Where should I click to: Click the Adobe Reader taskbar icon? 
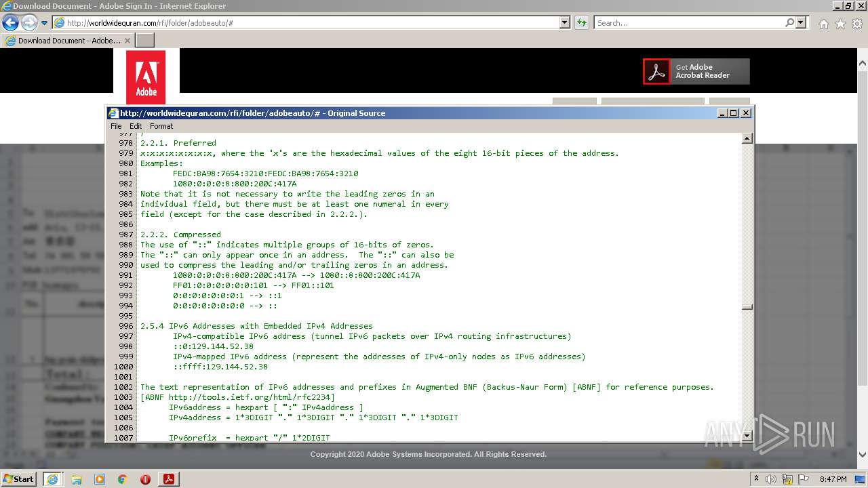pyautogui.click(x=169, y=479)
